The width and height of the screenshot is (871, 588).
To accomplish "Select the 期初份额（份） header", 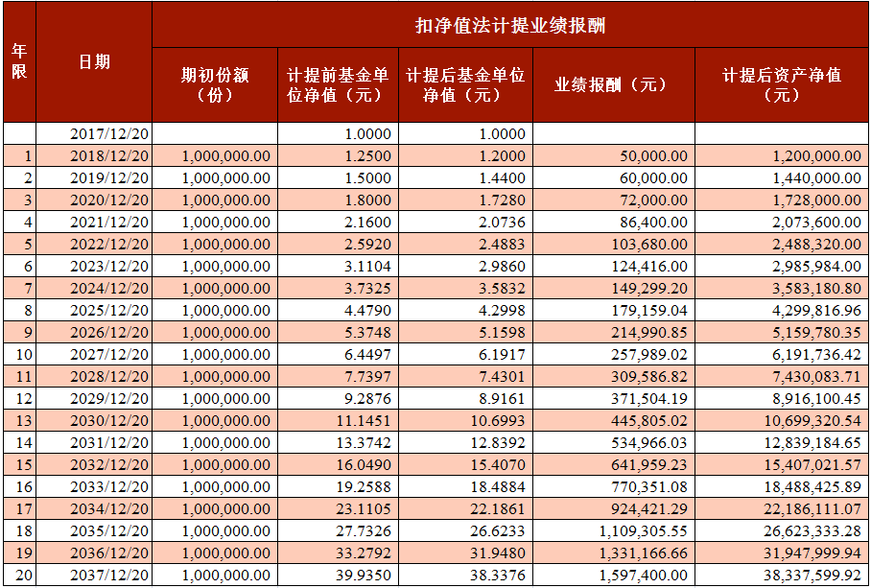I will click(215, 85).
